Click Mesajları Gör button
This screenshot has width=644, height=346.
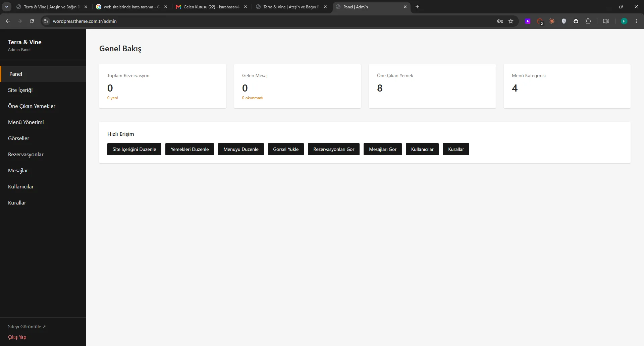point(383,149)
